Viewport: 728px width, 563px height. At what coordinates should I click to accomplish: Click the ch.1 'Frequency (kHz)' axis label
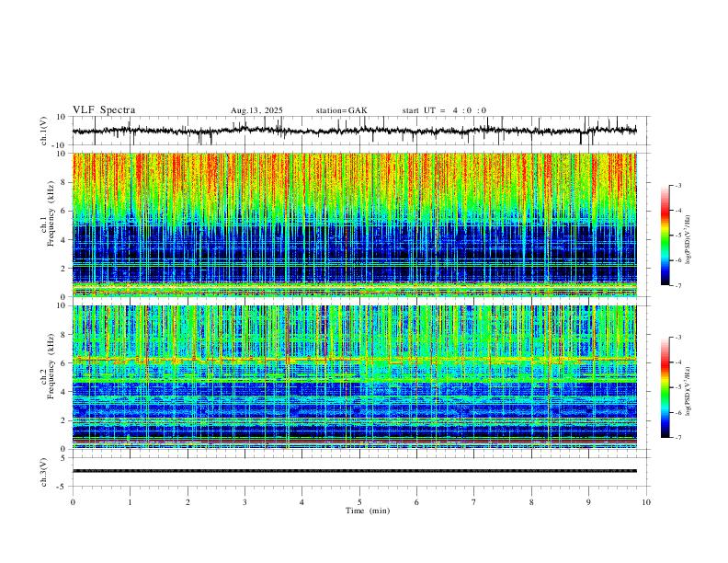(51, 213)
